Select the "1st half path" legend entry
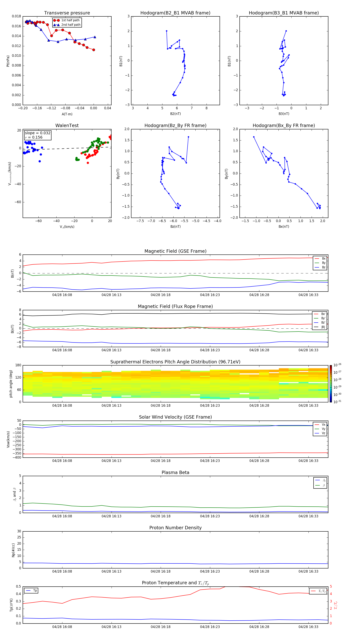 click(66, 20)
